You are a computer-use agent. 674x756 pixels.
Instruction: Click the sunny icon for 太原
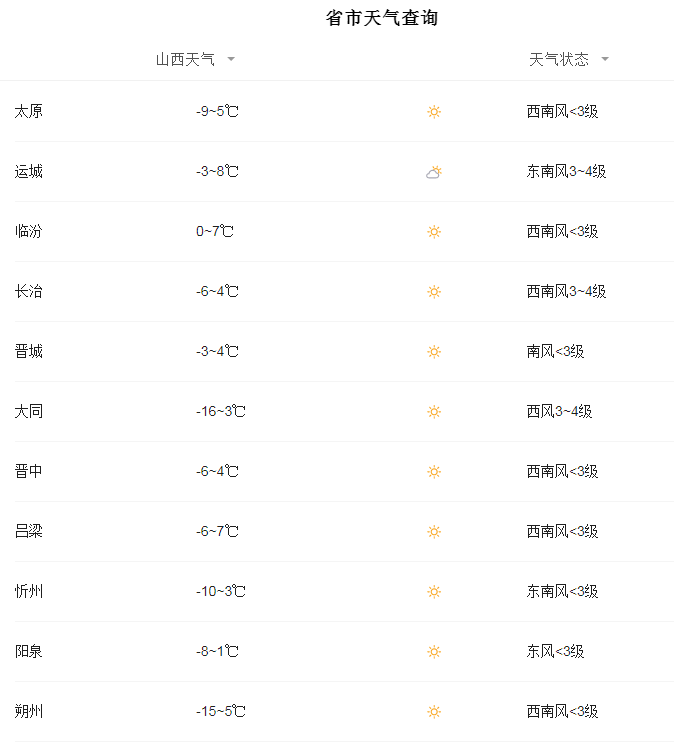(434, 111)
